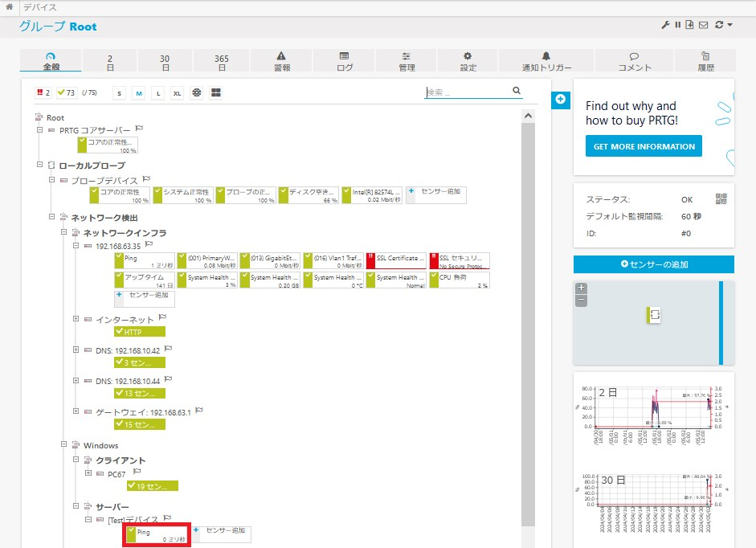Click the blue circular plus button

pyautogui.click(x=560, y=100)
